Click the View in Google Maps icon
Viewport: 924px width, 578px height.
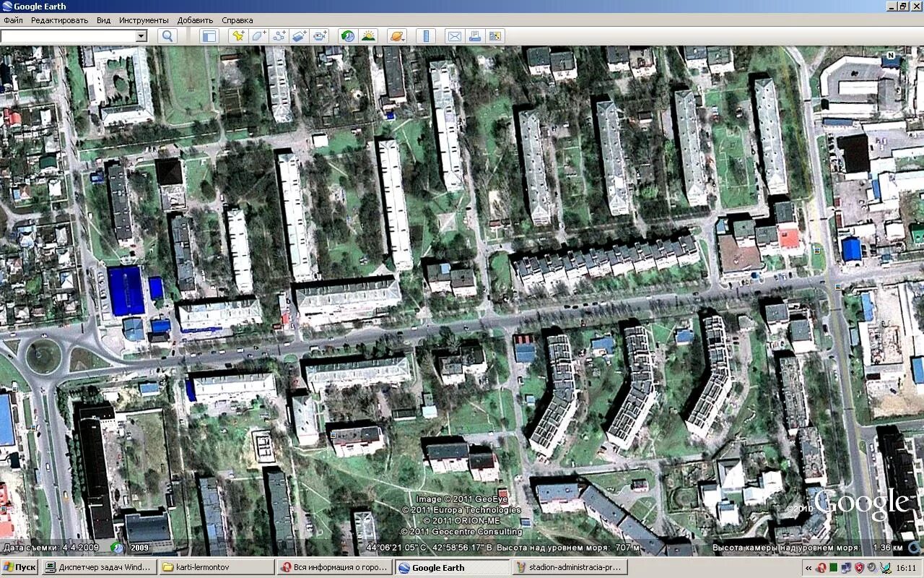(x=494, y=35)
